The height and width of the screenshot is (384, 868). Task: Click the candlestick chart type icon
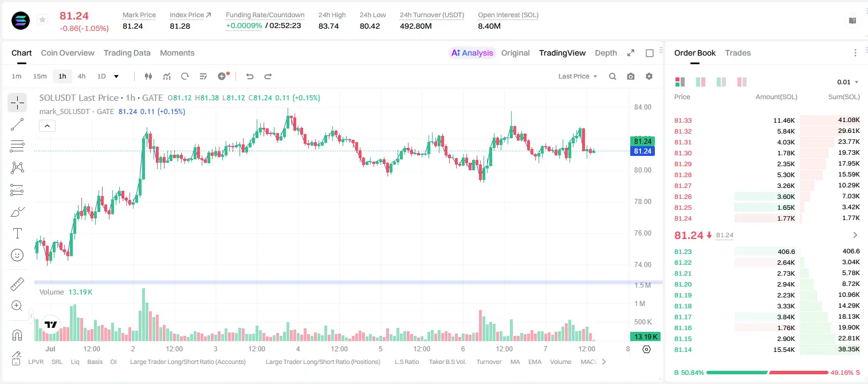148,76
